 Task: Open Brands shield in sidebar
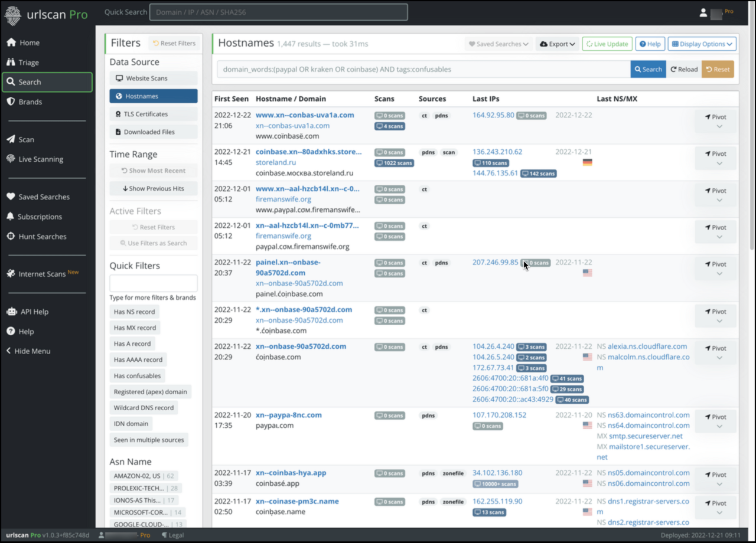(30, 102)
